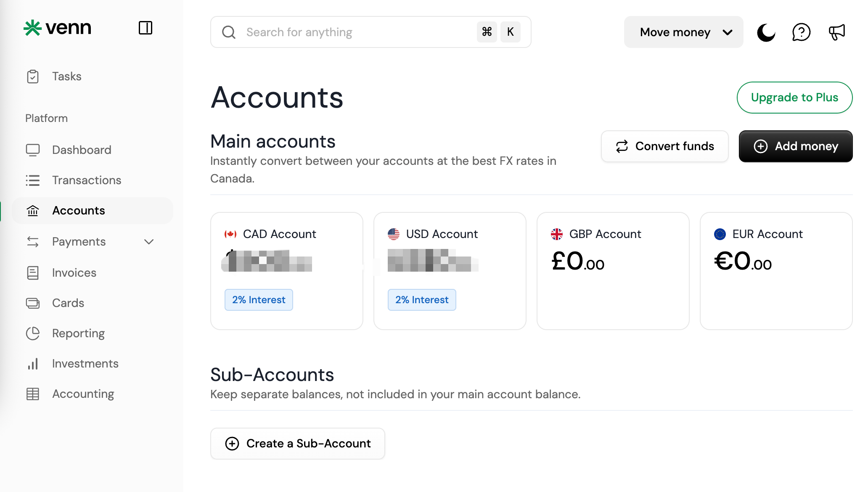Toggle dark mode moon icon
868x492 pixels.
[x=766, y=32]
